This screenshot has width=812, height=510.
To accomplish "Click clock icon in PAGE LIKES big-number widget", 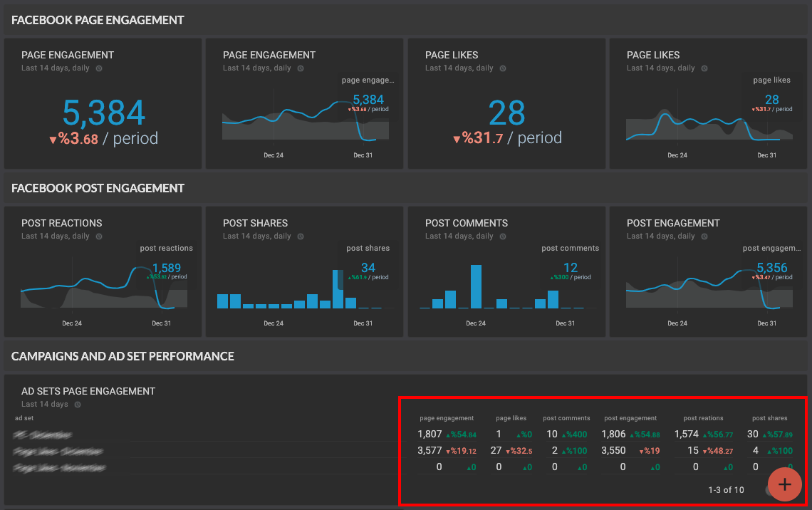I will point(502,68).
